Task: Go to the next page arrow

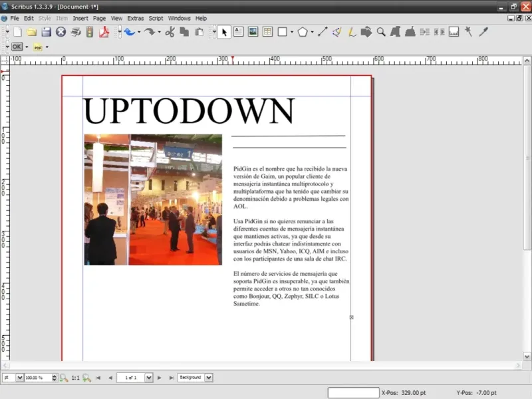Action: click(x=159, y=378)
